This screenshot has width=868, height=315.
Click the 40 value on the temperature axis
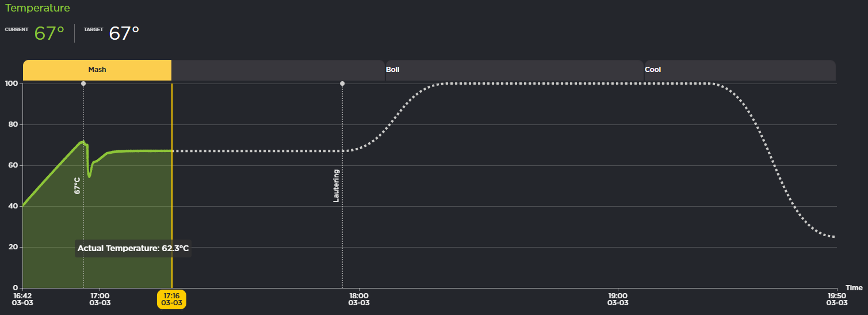(14, 206)
